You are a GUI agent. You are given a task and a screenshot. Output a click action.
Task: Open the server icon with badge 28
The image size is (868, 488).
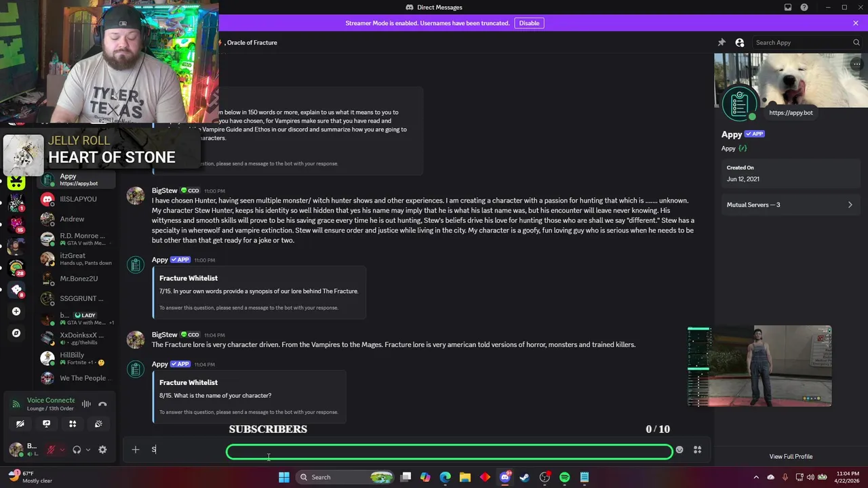pos(16,266)
